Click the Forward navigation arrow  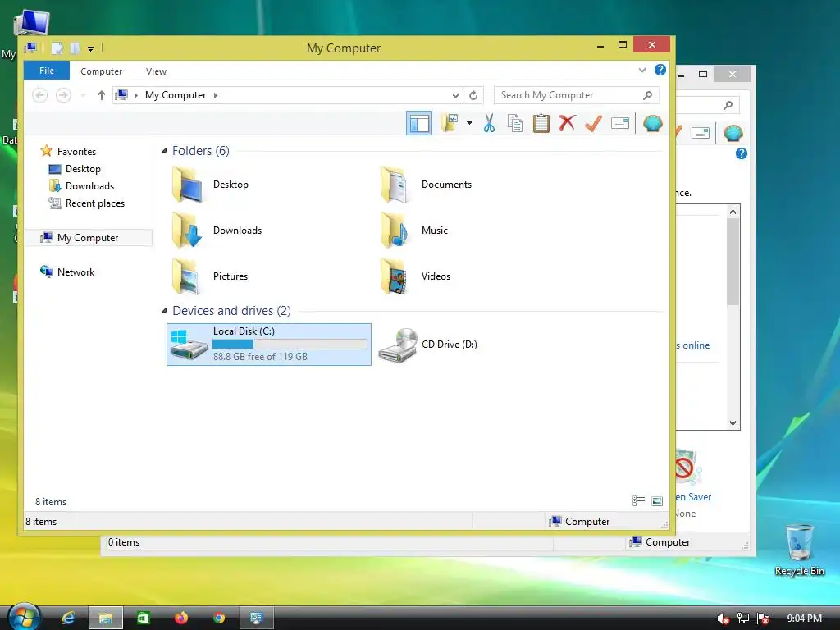click(x=63, y=95)
